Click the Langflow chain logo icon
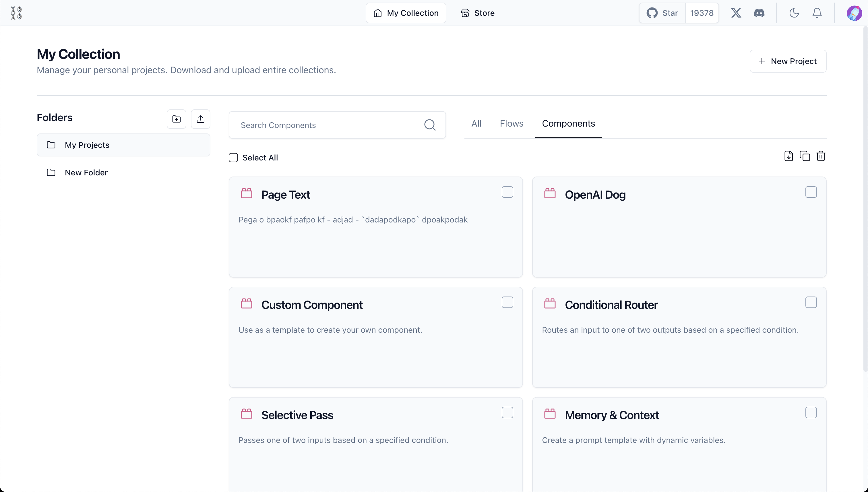 click(x=16, y=13)
